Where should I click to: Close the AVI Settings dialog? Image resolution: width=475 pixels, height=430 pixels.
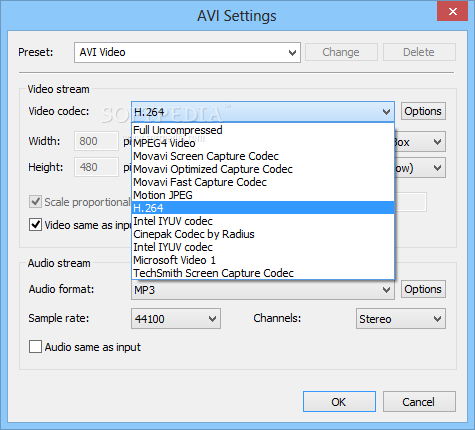point(452,11)
